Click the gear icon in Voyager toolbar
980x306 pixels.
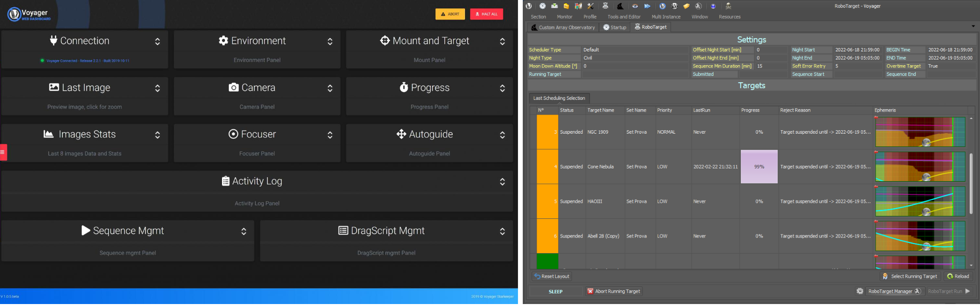click(x=542, y=6)
